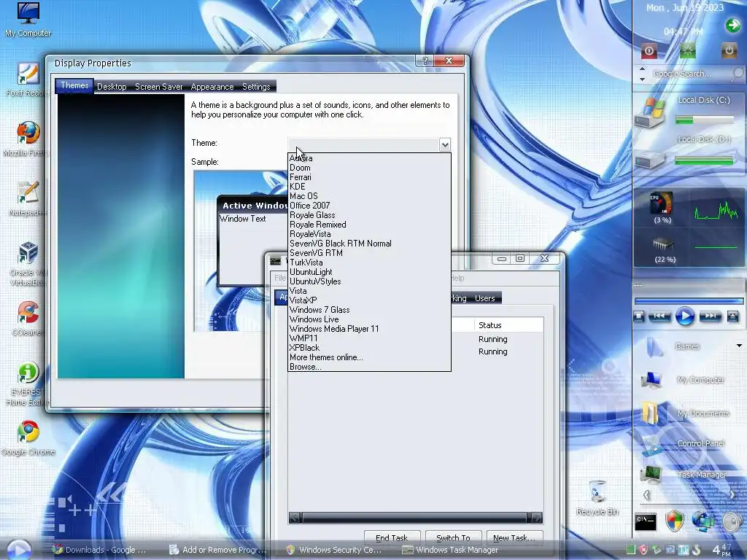
Task: Click New Task in Task Manager
Action: click(514, 537)
